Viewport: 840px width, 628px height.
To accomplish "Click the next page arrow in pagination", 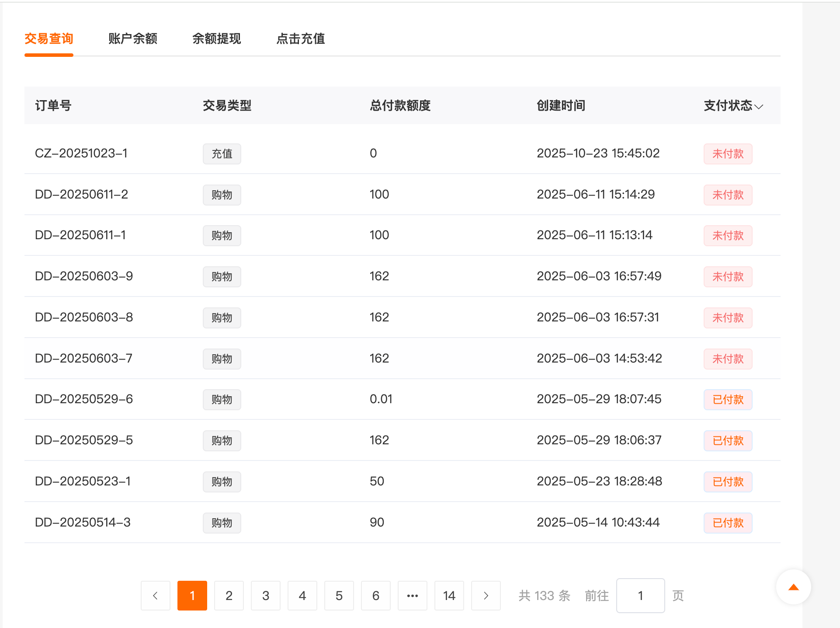I will click(486, 595).
